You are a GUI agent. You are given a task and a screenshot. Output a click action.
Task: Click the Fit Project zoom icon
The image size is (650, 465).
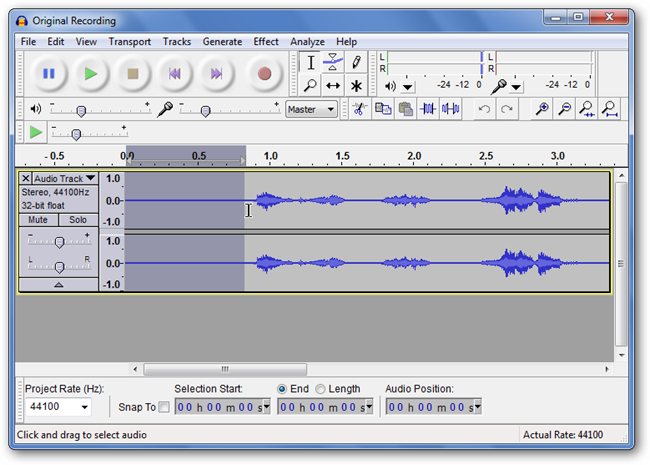coord(609,109)
